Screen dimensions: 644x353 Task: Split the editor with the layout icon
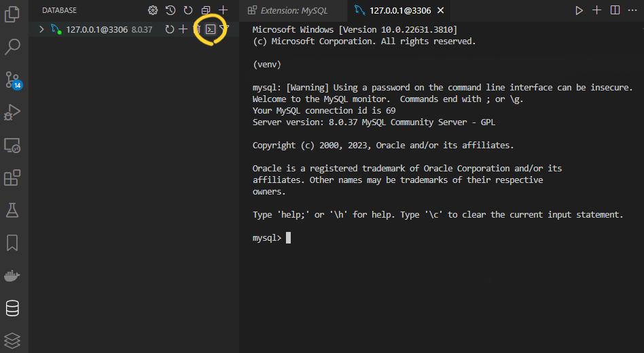tap(615, 10)
